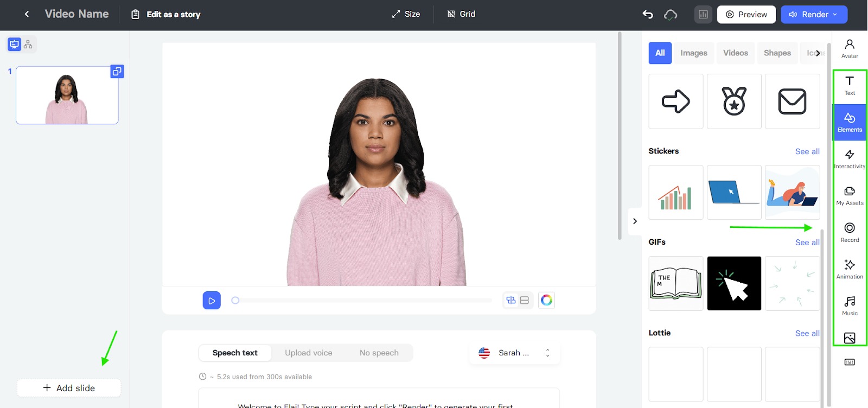The image size is (868, 408).
Task: Insert the open book GIF
Action: coord(676,283)
